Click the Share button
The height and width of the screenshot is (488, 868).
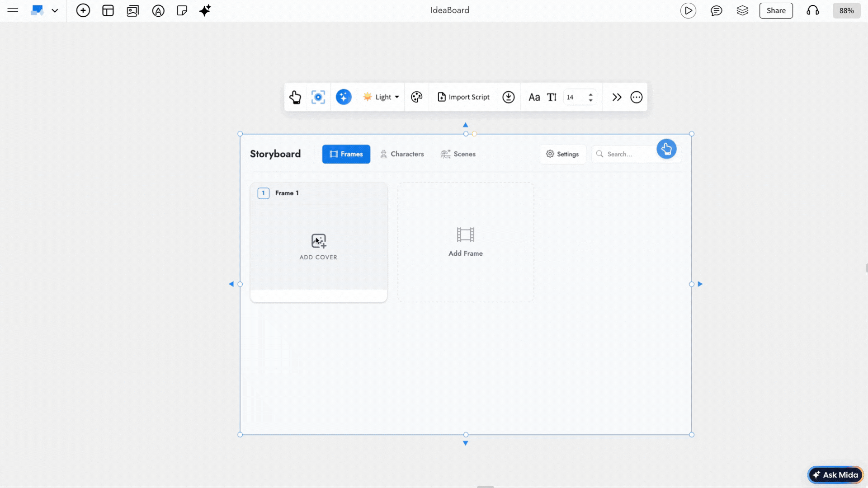[776, 10]
